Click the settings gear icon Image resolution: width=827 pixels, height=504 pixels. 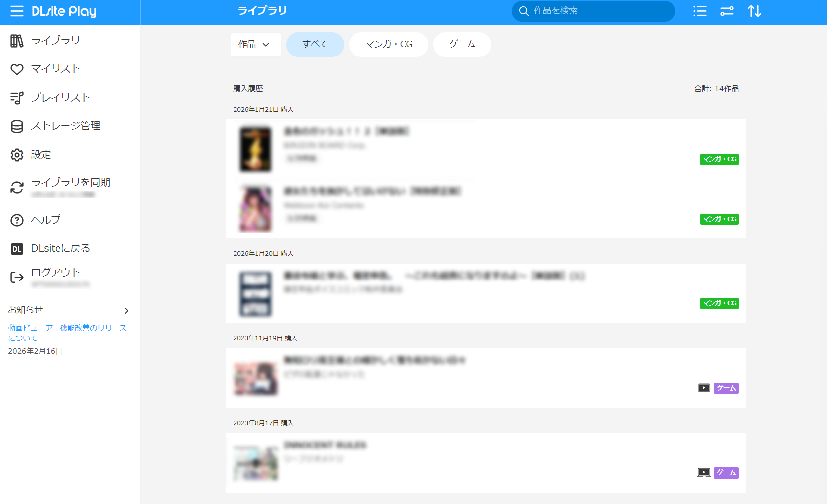17,155
